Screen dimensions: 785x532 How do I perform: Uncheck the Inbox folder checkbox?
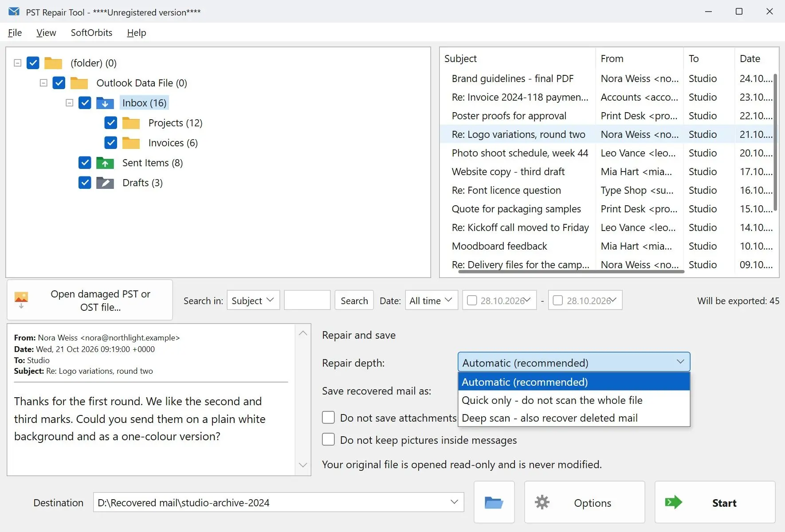(x=85, y=103)
